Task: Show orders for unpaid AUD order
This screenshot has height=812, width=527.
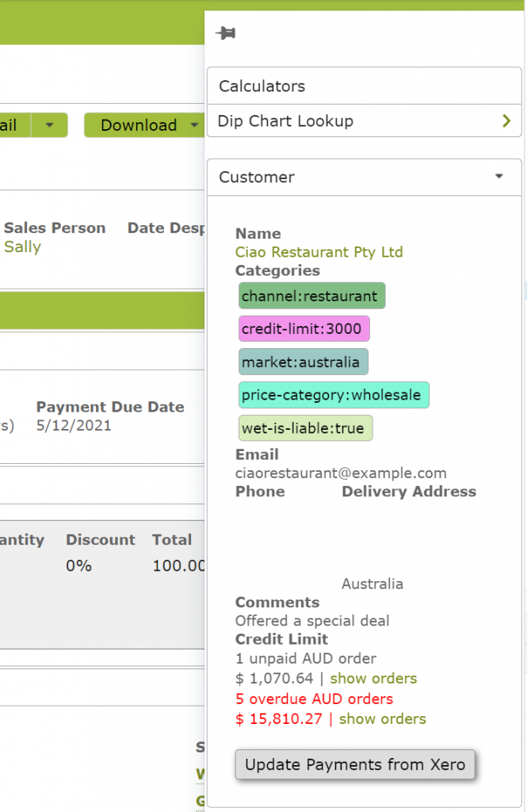Action: click(x=373, y=679)
